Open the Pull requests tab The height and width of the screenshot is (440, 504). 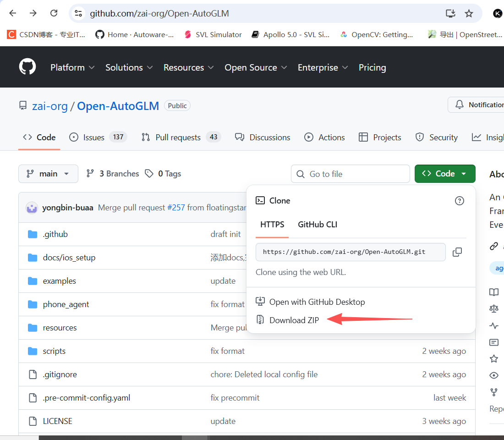(181, 137)
